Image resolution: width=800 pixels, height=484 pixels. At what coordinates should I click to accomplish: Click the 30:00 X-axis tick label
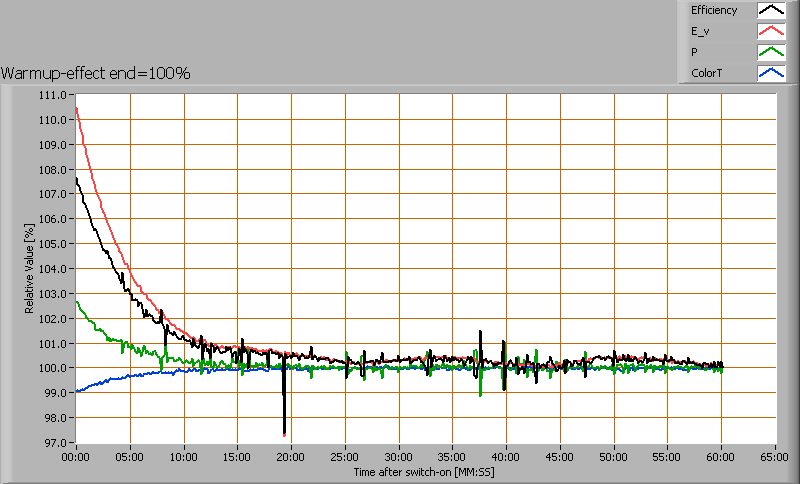pyautogui.click(x=399, y=455)
